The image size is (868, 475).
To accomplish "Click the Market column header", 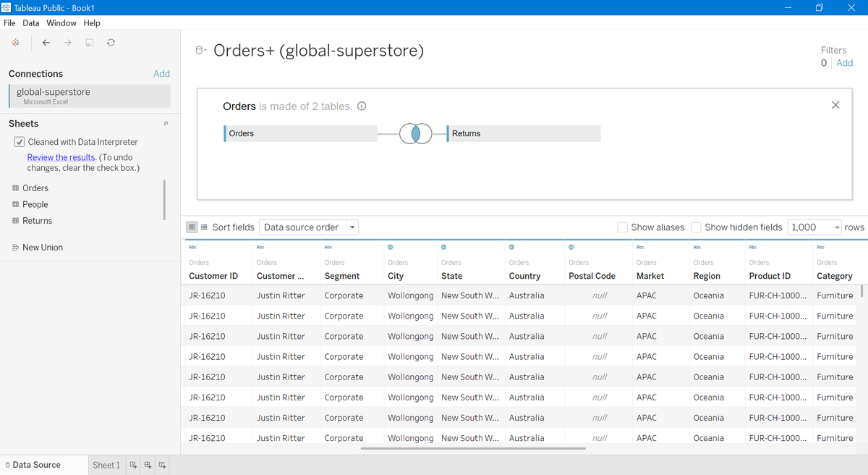I will [650, 276].
